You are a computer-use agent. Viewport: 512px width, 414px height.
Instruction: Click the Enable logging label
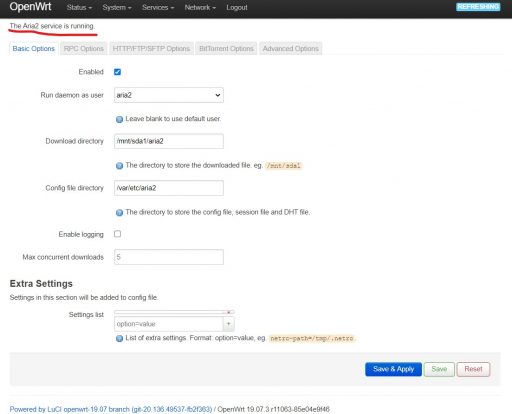81,234
